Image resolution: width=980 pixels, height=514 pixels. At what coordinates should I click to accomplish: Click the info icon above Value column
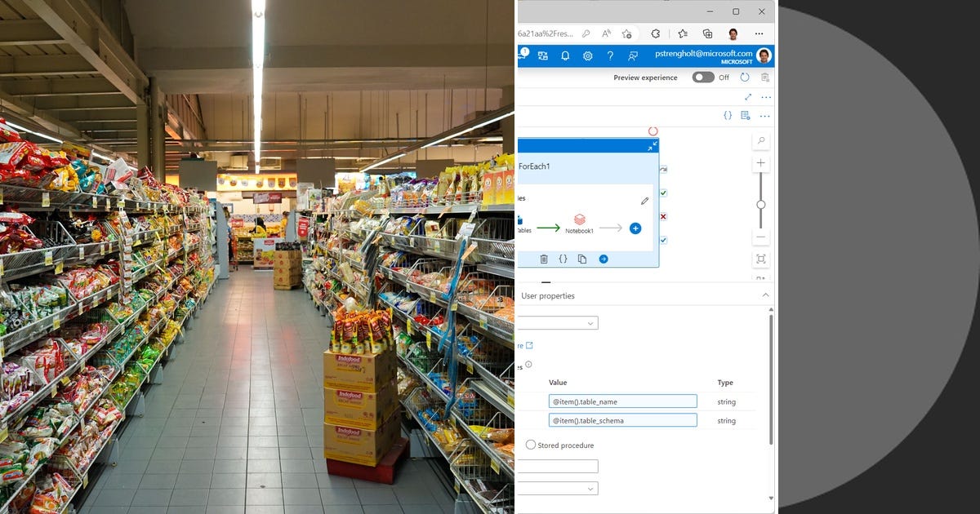coord(528,365)
